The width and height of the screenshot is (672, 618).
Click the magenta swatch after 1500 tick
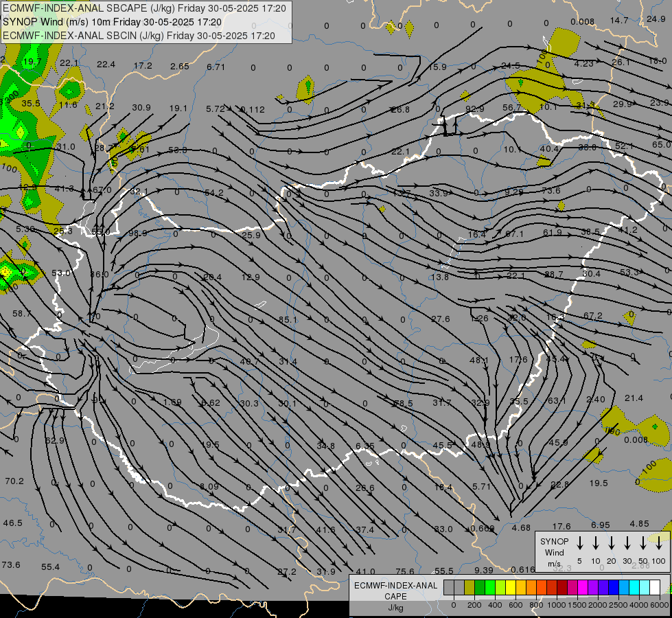click(583, 588)
